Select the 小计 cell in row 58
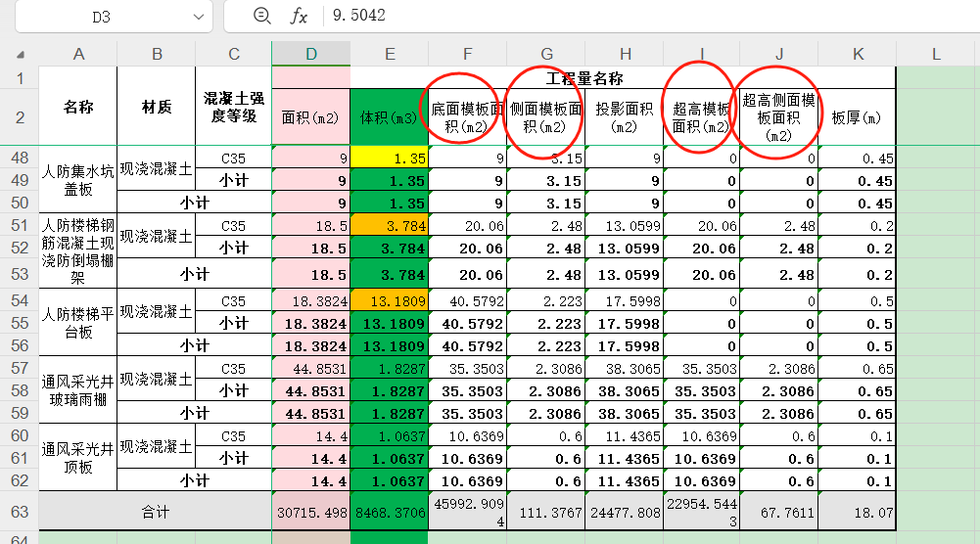The image size is (980, 544). click(234, 391)
